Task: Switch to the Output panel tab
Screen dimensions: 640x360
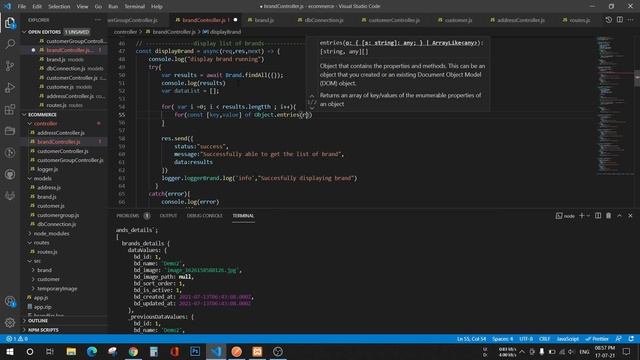Action: pos(169,216)
